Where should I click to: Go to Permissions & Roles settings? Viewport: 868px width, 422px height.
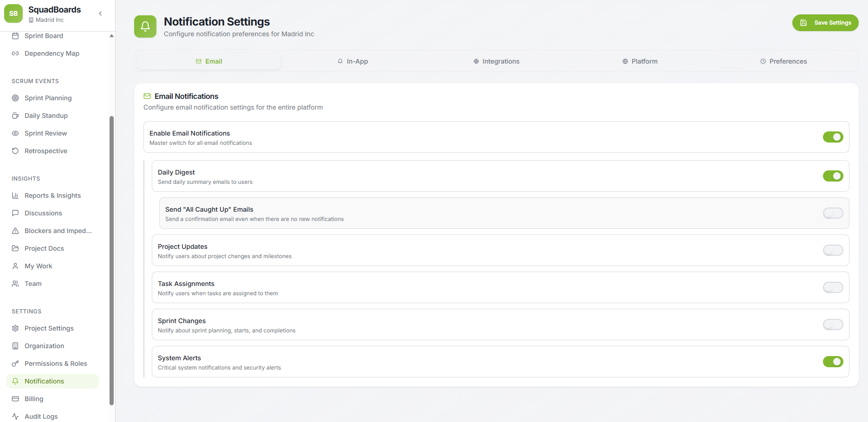tap(52, 364)
